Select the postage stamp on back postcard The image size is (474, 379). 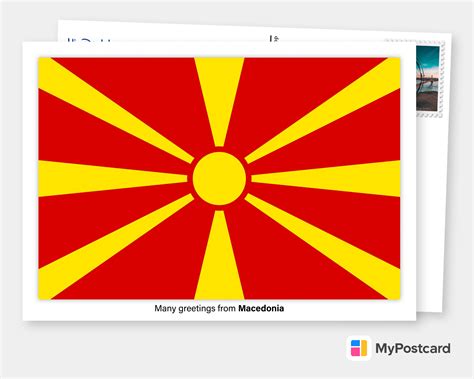(x=430, y=79)
